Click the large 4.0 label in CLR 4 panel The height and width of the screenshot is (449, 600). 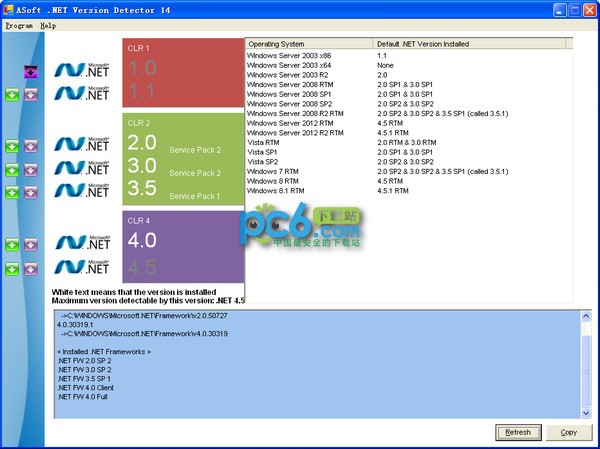point(142,240)
